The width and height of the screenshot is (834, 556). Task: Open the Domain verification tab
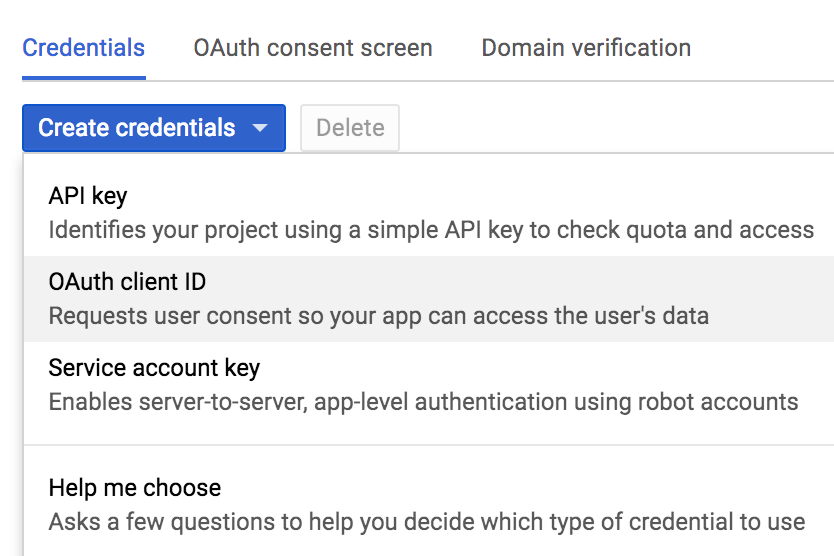tap(586, 48)
